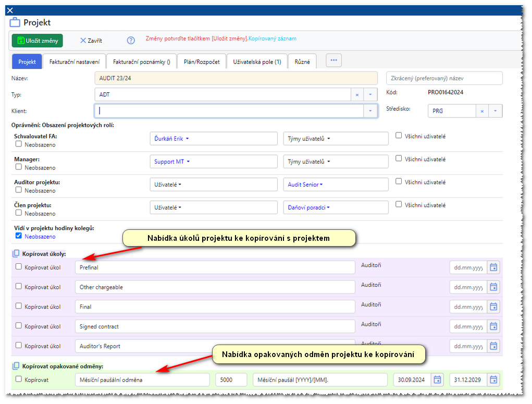Open calendar picker for Prefinal task date
Image resolution: width=532 pixels, height=404 pixels.
pyautogui.click(x=493, y=267)
